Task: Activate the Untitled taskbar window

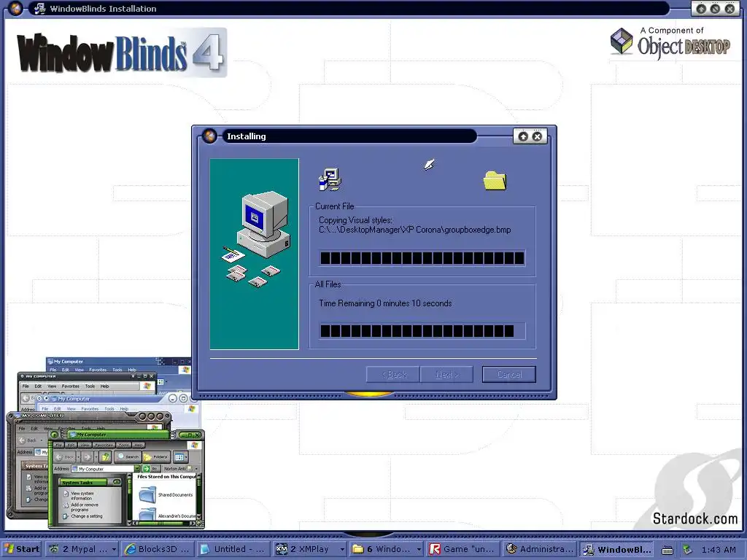Action: tap(233, 549)
